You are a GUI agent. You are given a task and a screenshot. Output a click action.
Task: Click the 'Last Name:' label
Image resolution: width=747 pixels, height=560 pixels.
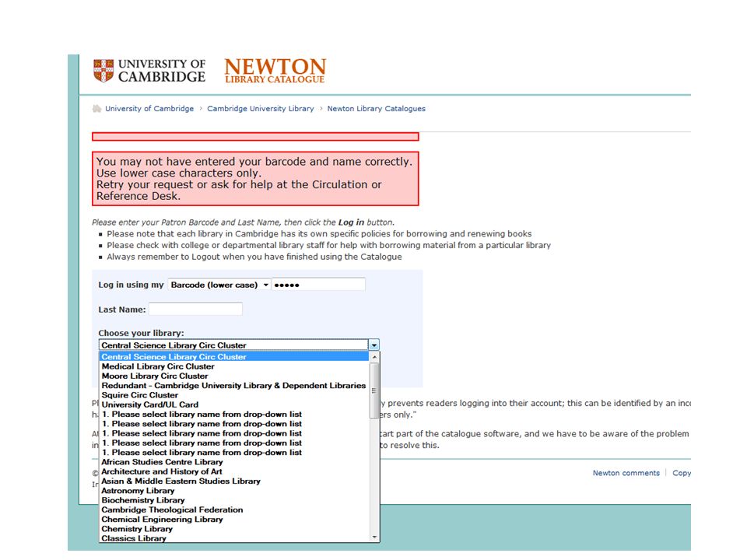click(122, 310)
